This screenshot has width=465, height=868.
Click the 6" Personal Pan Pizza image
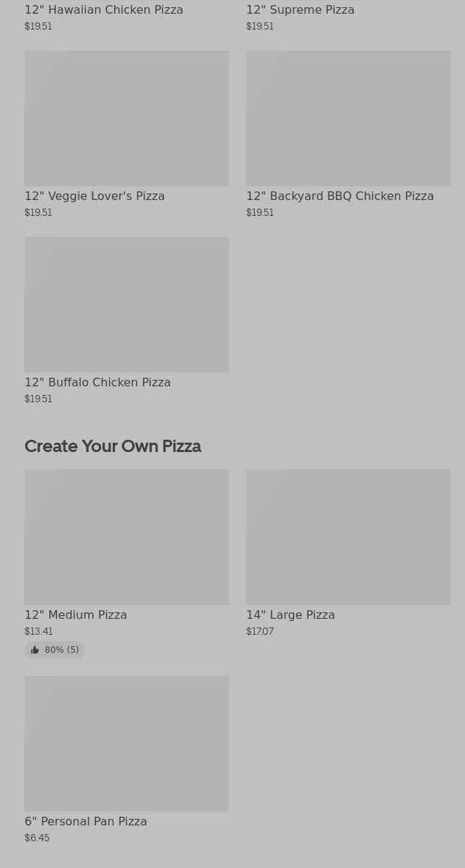pyautogui.click(x=126, y=743)
